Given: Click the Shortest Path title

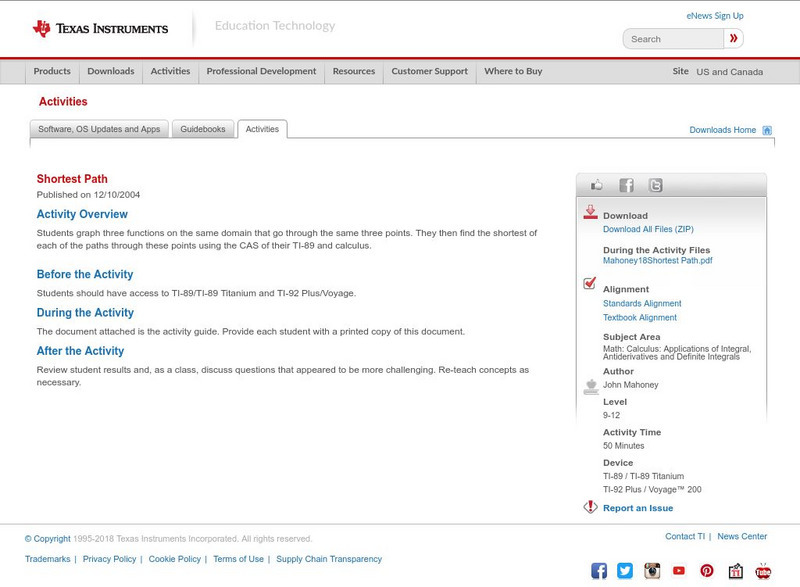Looking at the screenshot, I should (x=72, y=179).
